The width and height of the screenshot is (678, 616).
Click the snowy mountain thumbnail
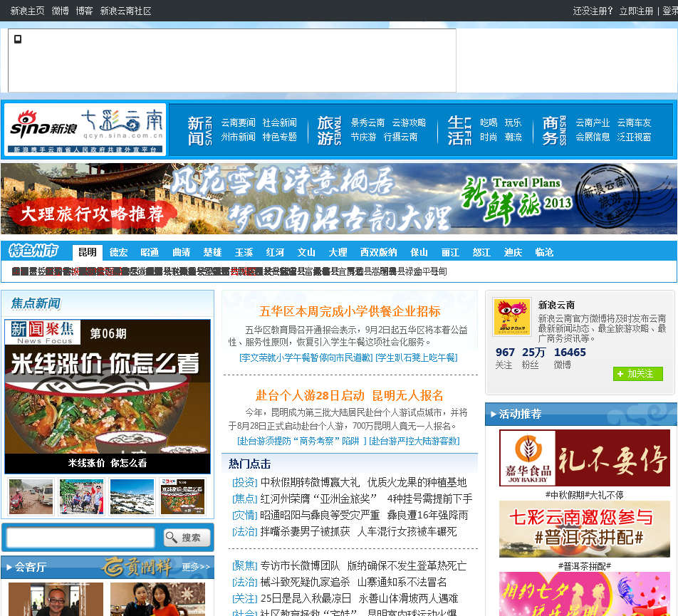pyautogui.click(x=132, y=496)
